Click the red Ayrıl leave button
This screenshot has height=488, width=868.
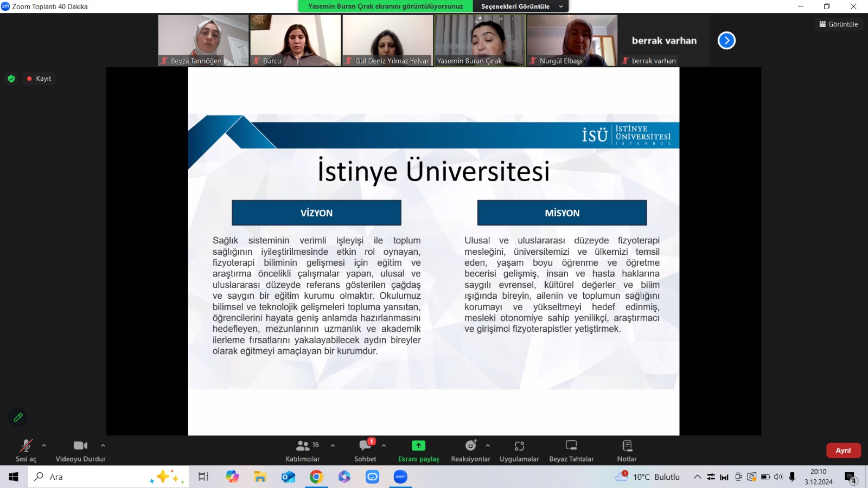tap(843, 451)
